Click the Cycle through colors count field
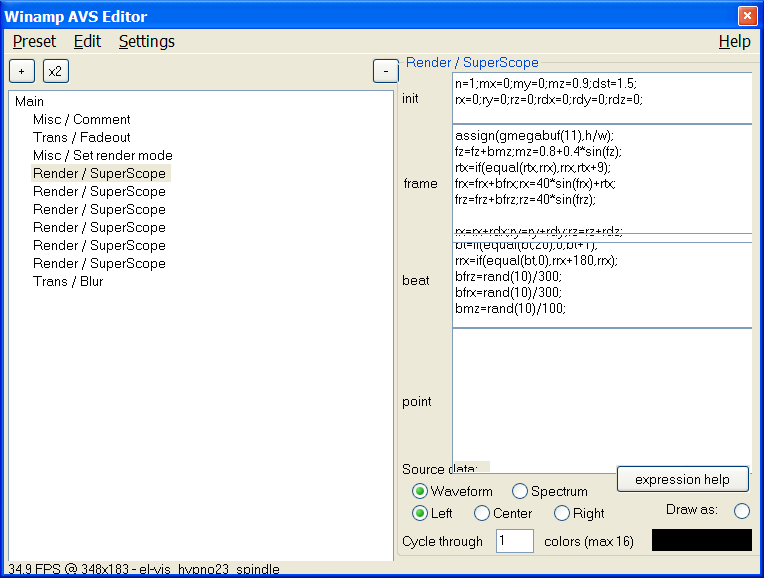This screenshot has width=764, height=578. click(x=515, y=541)
